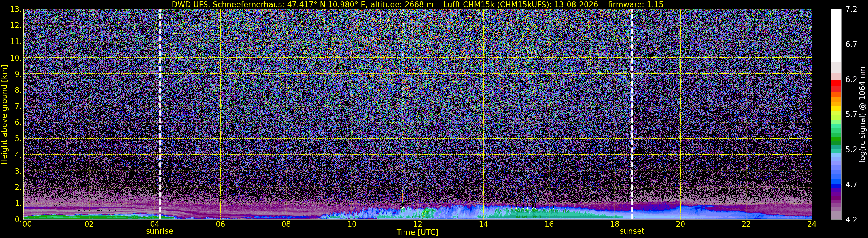868x238 pixels.
Task: Click the "13." height axis tick label
Action: point(16,10)
